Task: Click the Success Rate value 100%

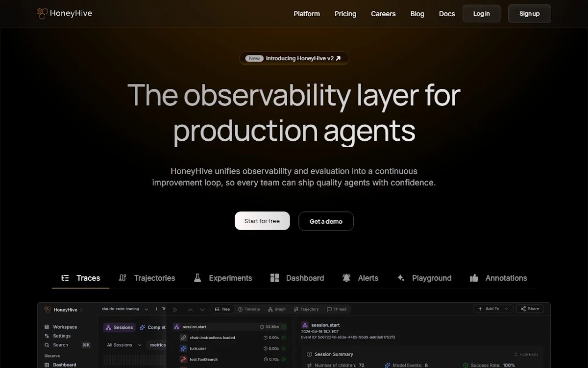Action: pyautogui.click(x=509, y=366)
